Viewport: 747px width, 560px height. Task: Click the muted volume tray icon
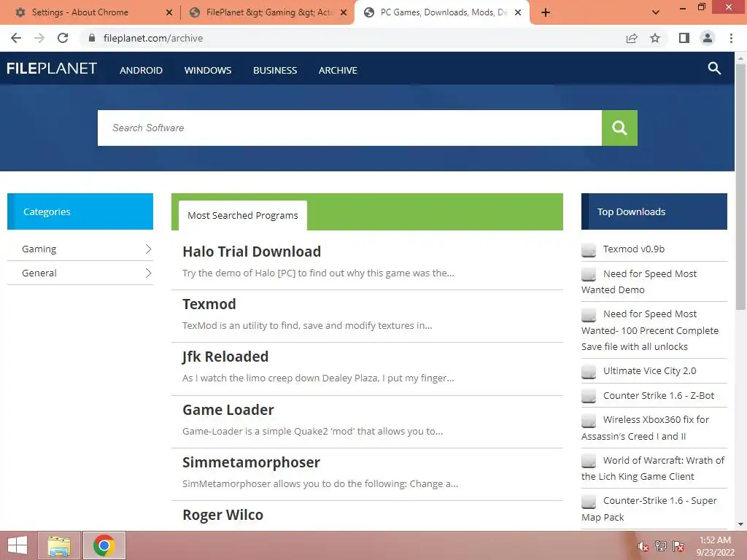643,546
